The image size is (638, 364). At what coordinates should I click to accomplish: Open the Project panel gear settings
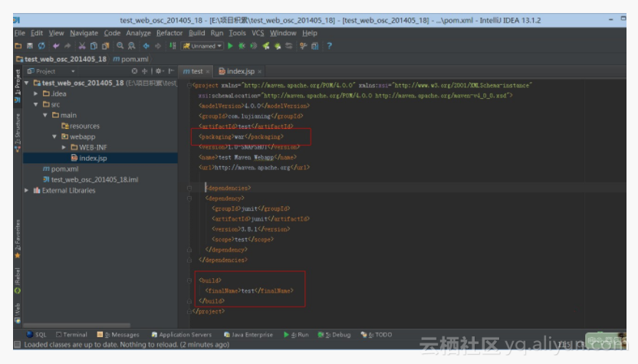[x=159, y=71]
